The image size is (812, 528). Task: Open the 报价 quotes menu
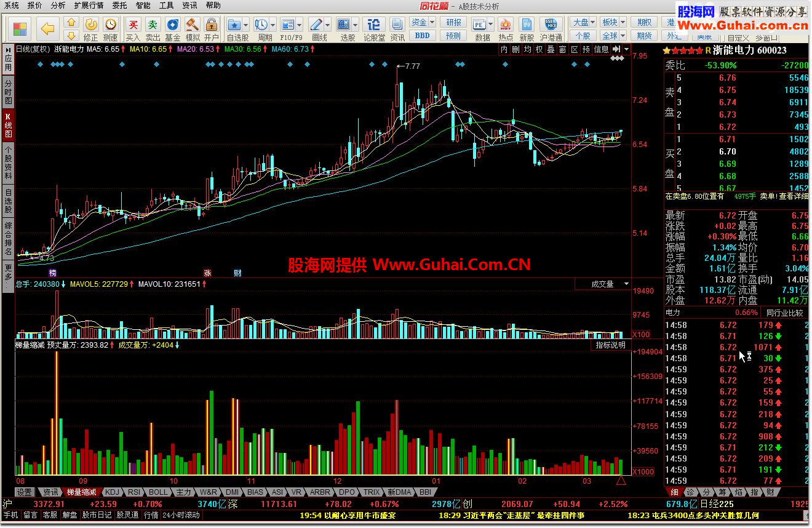pyautogui.click(x=35, y=6)
